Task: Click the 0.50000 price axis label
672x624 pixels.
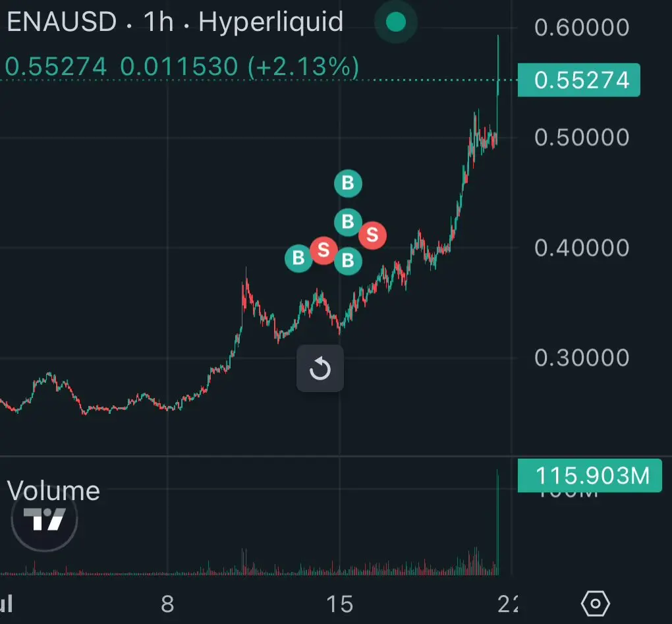Action: click(582, 138)
